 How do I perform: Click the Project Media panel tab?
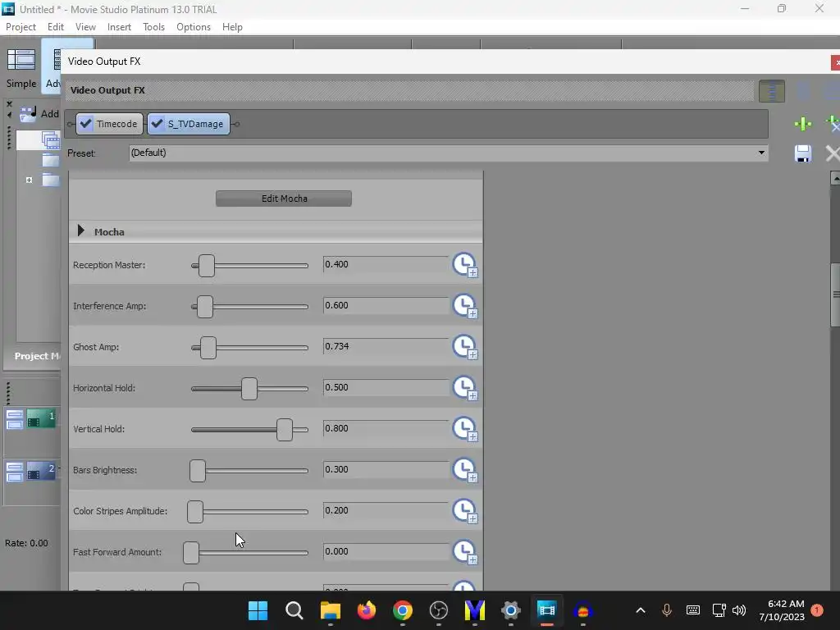pyautogui.click(x=36, y=356)
